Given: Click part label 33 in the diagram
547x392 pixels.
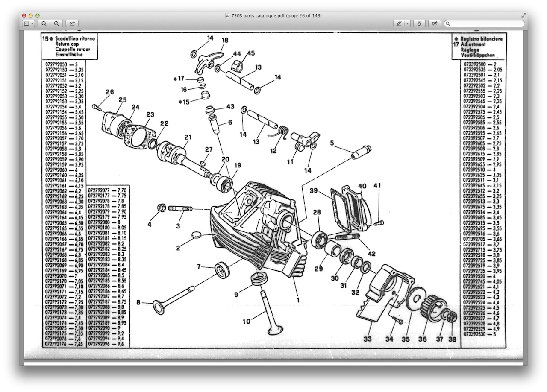Looking at the screenshot, I should pos(368,339).
